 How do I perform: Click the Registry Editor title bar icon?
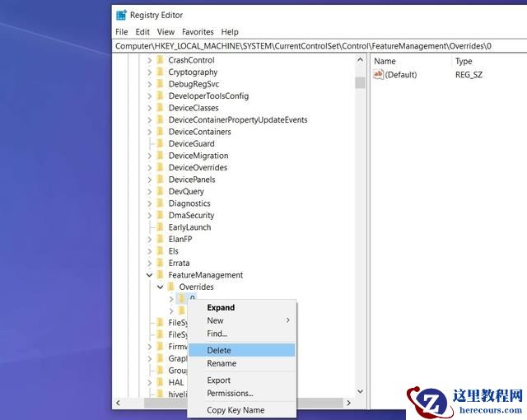(x=121, y=15)
